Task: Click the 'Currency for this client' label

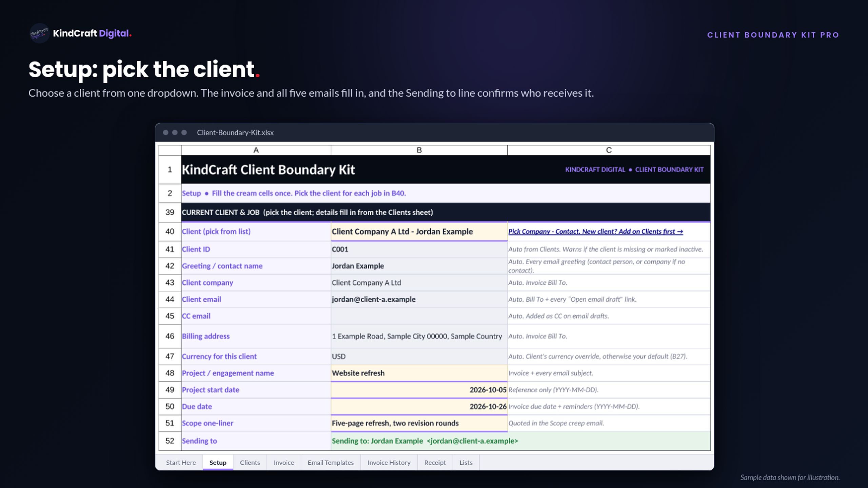Action: pos(219,356)
